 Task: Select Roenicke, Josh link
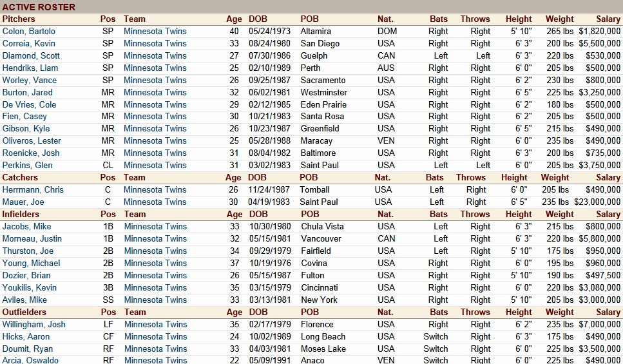click(31, 154)
